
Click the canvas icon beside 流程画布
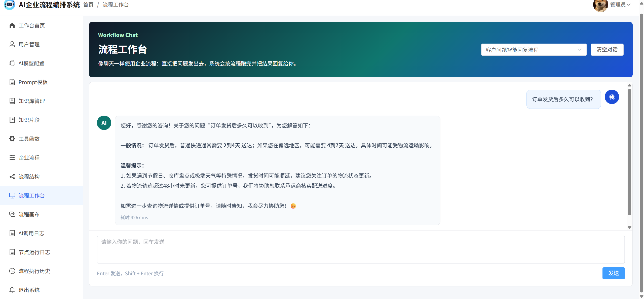point(12,214)
